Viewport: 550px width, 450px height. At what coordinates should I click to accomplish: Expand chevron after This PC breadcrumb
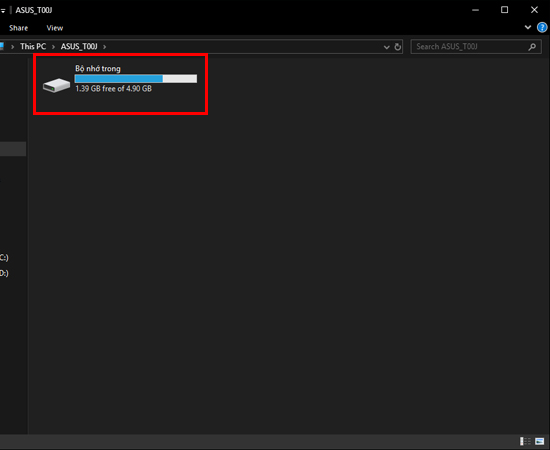click(x=53, y=47)
